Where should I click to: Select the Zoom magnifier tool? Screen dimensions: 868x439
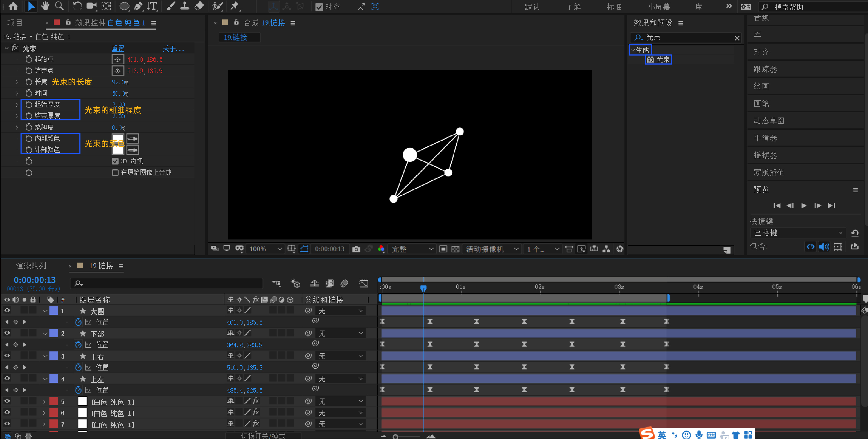pyautogui.click(x=59, y=6)
